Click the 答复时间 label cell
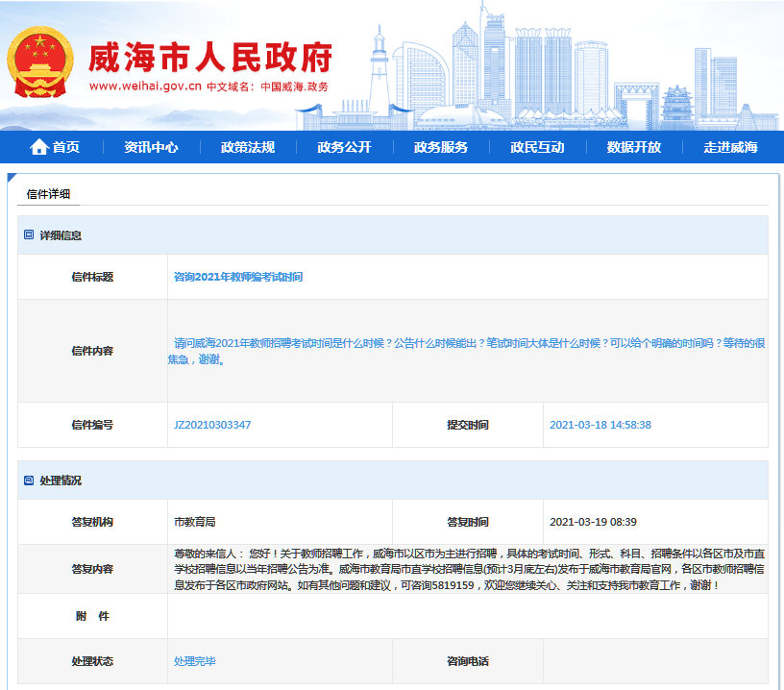The width and height of the screenshot is (784, 690). coord(468,522)
